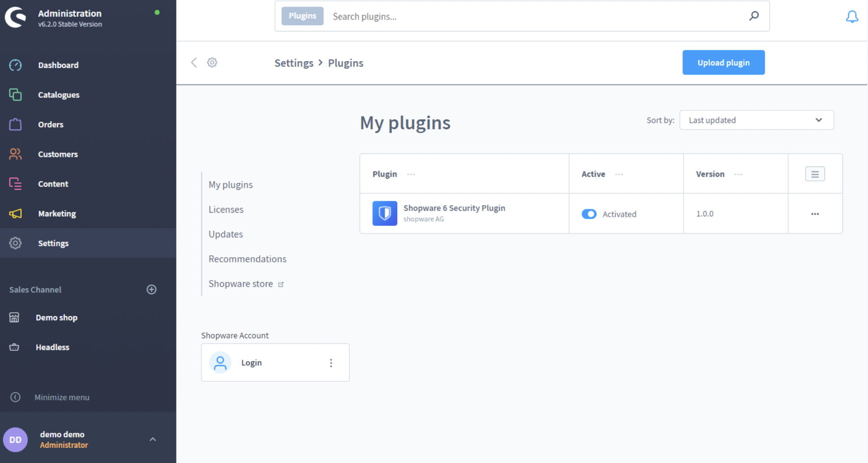Screen dimensions: 868x463
Task: Click the search magnifier icon
Action: click(754, 16)
